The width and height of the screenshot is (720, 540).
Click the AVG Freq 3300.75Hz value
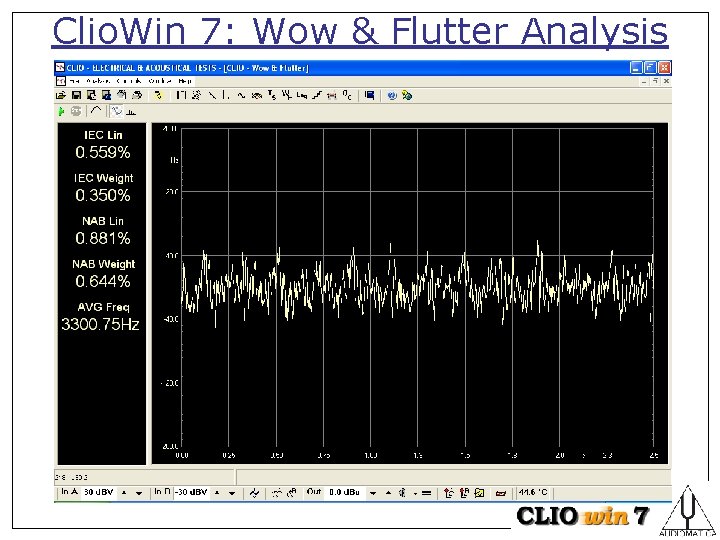click(x=100, y=325)
